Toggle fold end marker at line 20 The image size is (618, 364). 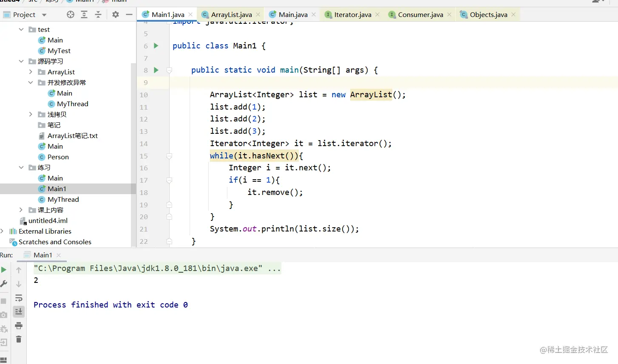[169, 217]
